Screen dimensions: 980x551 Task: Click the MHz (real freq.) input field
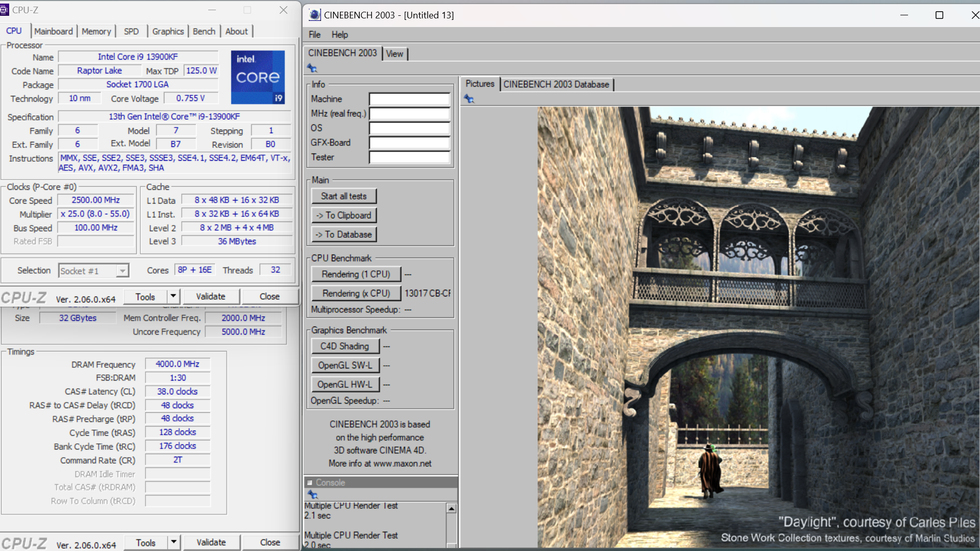409,114
